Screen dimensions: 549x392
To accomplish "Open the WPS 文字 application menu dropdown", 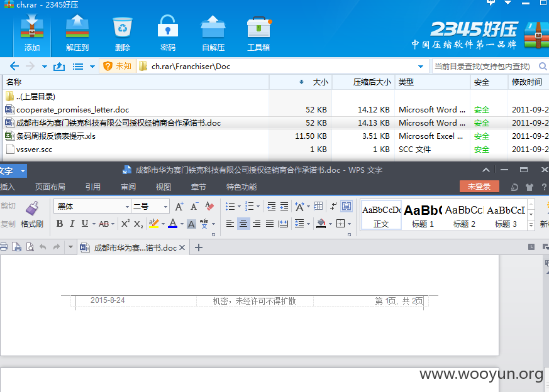I will point(23,171).
